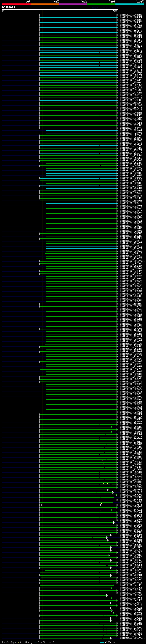The image size is (146, 644).
Task: Select hit label UniRef100_B9S9B7
Action: [131, 58]
